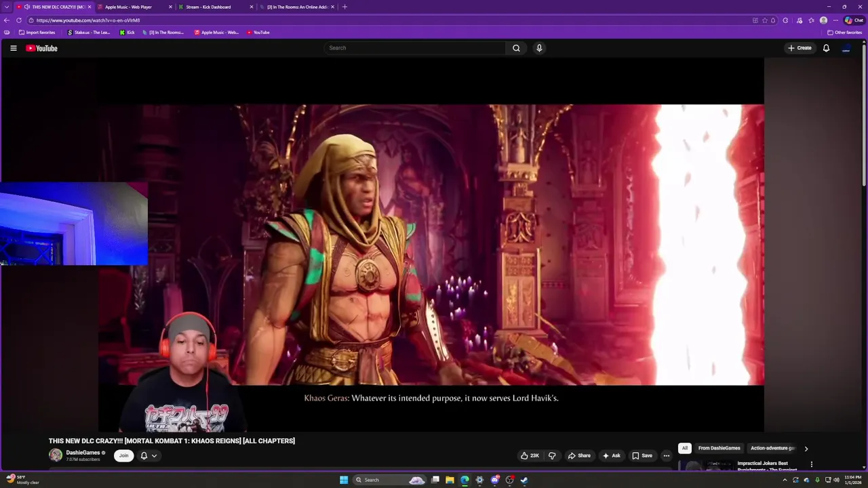The image size is (868, 488).
Task: Go back with the browser back arrow
Action: click(7, 20)
